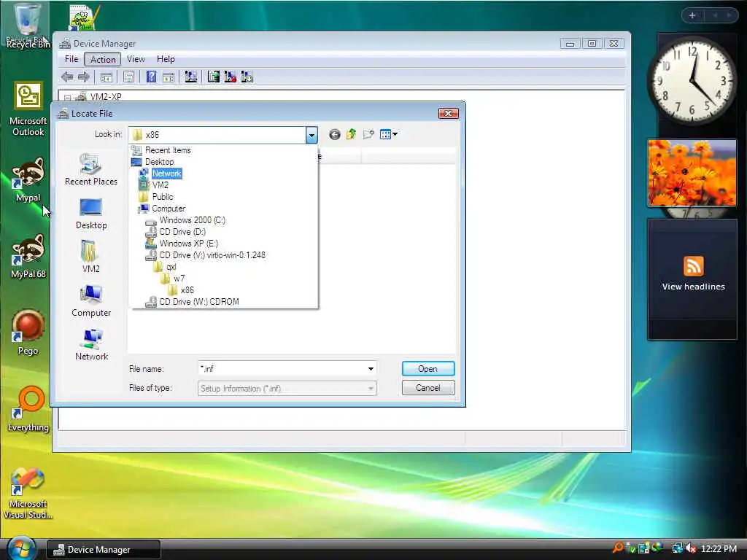Select Desktop in the Look in list

tap(159, 162)
